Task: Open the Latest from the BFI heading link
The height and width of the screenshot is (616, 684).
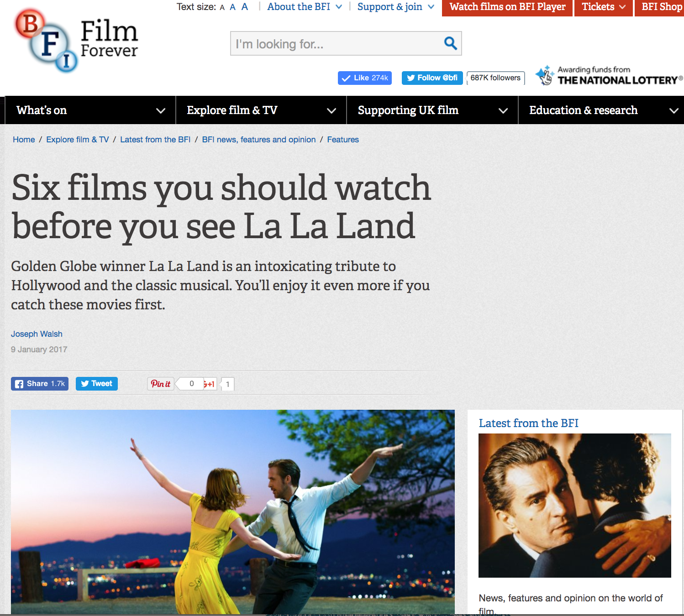Action: (x=529, y=423)
